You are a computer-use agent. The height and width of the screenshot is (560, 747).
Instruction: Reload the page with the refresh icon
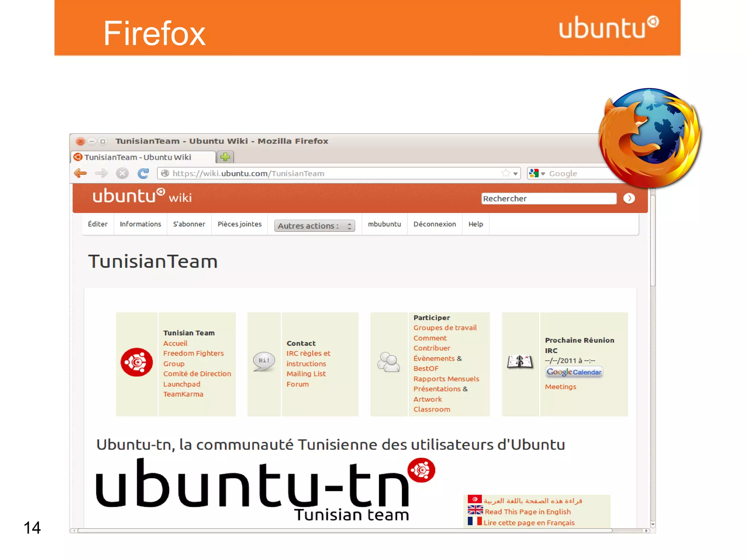[143, 173]
